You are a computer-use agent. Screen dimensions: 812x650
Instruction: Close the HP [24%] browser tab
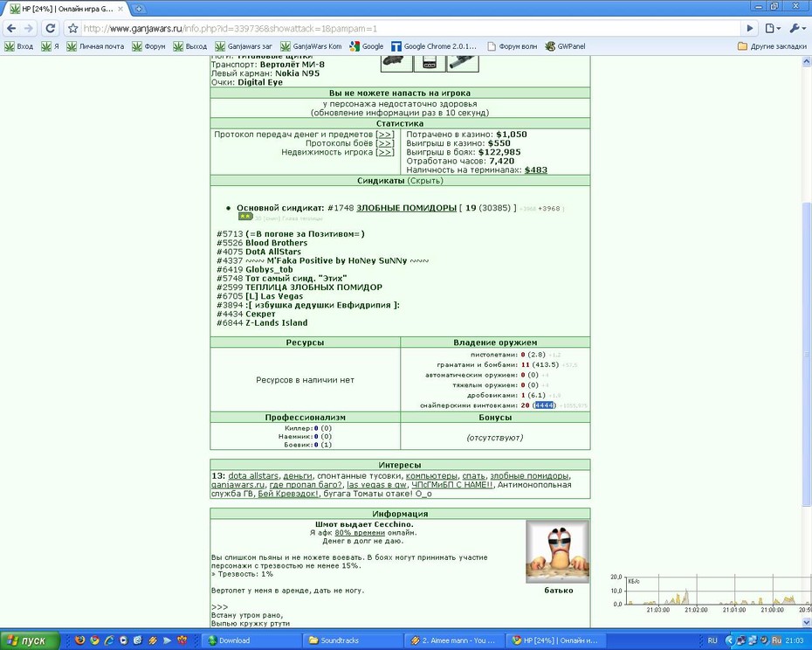pyautogui.click(x=120, y=9)
